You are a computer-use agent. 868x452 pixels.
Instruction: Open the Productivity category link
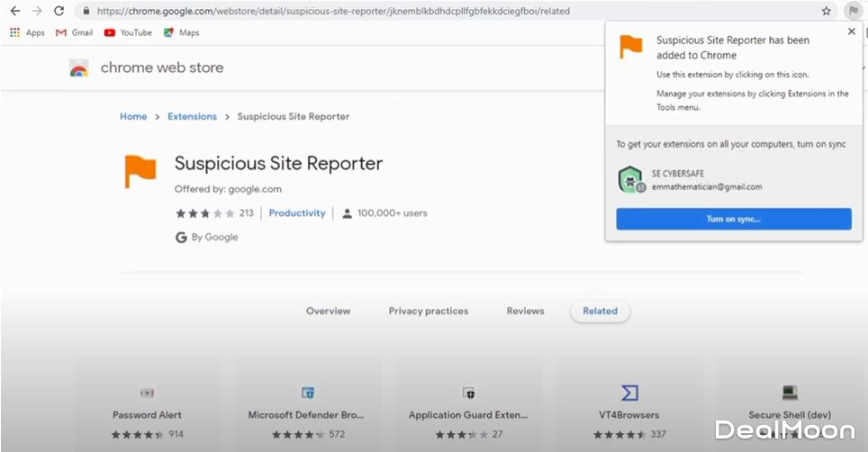297,213
